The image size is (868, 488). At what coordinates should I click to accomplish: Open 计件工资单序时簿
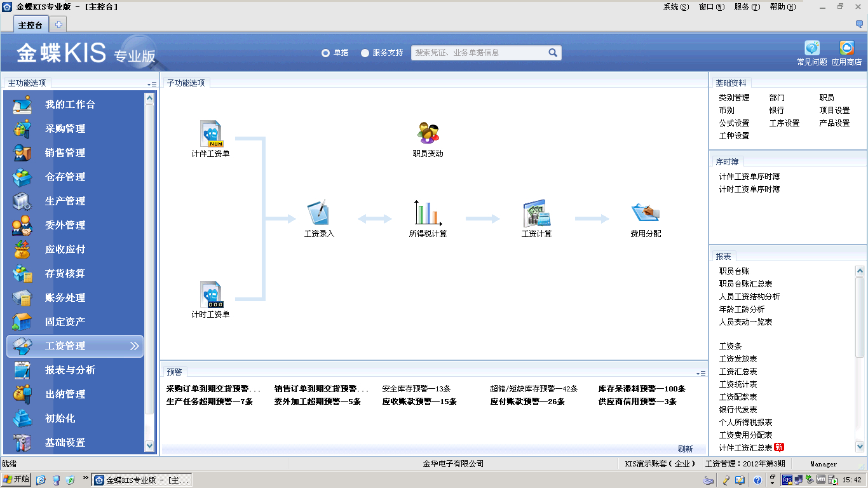[x=749, y=177]
